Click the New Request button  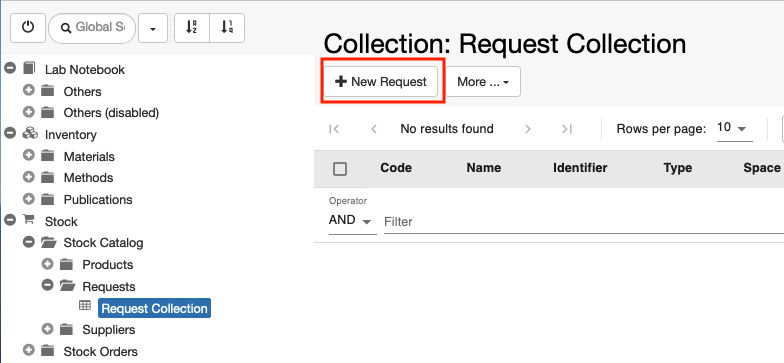tap(381, 82)
